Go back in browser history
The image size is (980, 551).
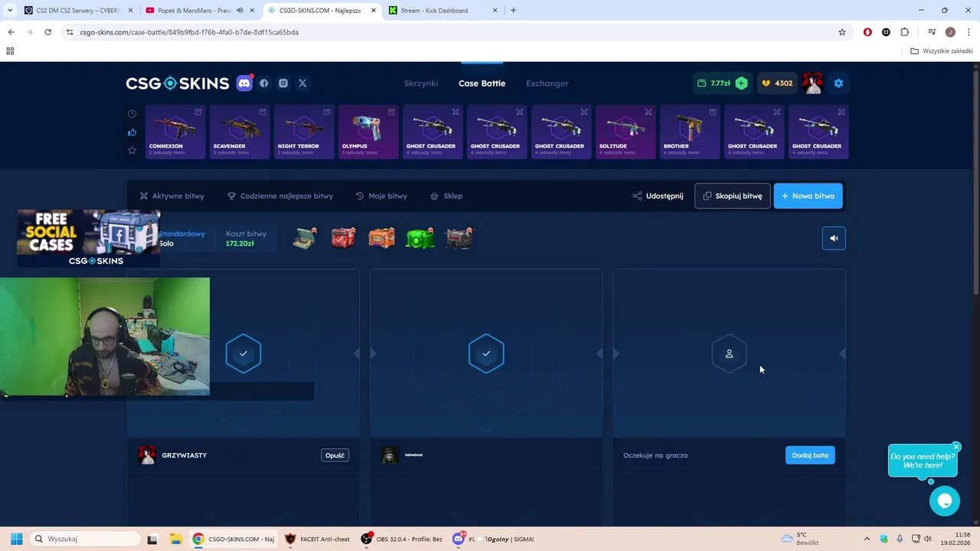click(11, 32)
